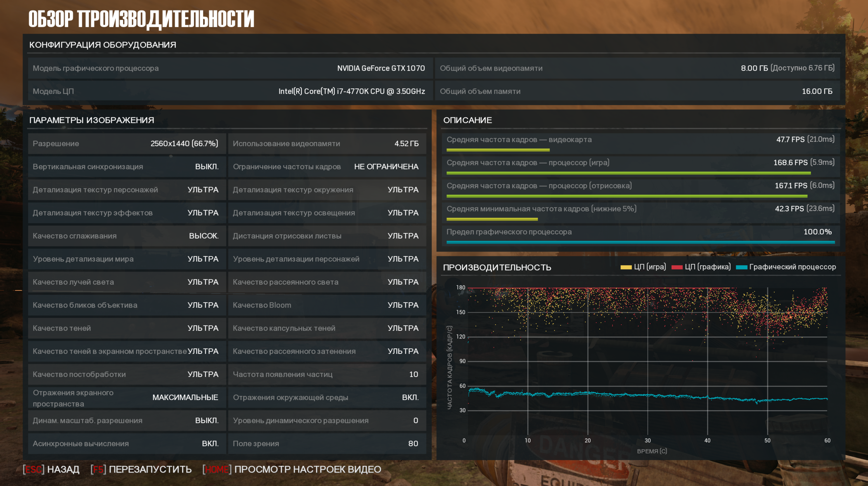Click the Поле зрения value 80
Viewport: 868px width, 486px height.
[x=413, y=443]
